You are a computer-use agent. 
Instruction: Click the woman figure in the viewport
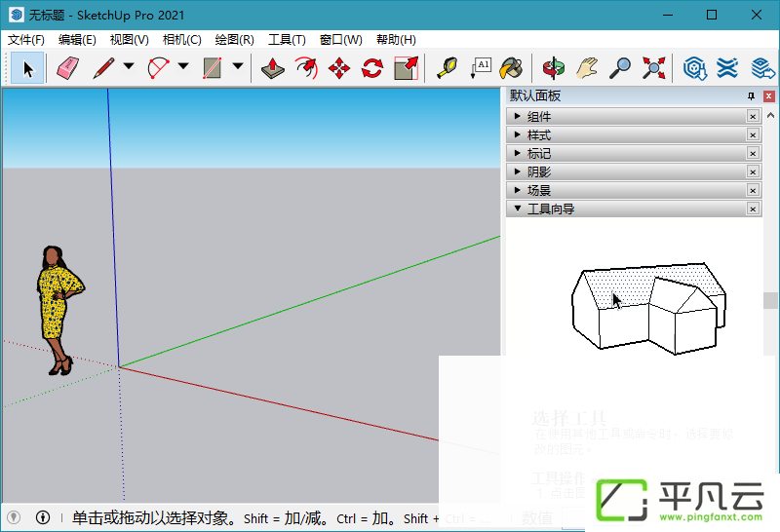click(58, 309)
